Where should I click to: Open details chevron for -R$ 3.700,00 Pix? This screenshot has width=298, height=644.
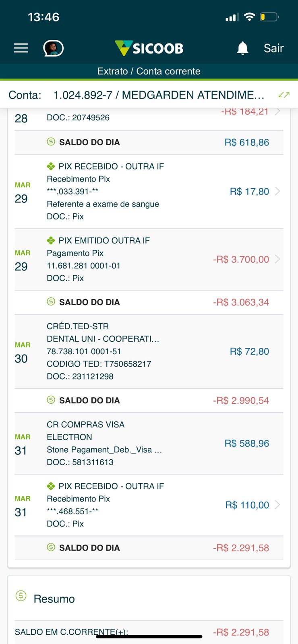[x=277, y=259]
